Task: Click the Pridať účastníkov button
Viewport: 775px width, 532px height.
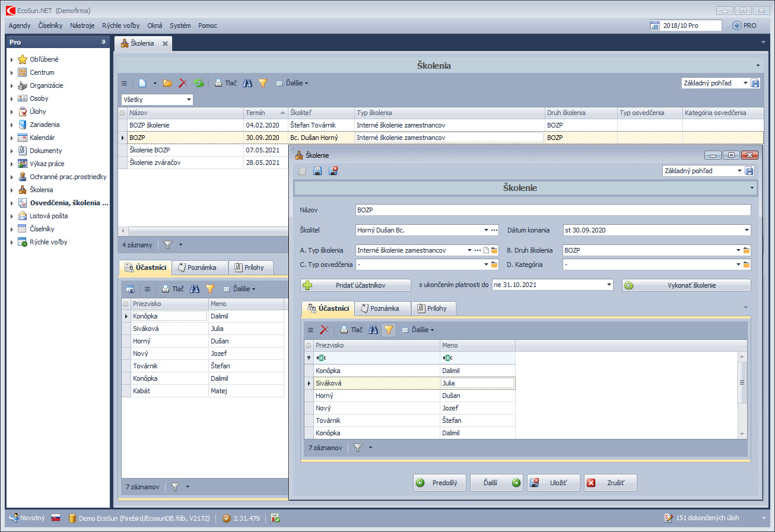Action: coord(355,285)
